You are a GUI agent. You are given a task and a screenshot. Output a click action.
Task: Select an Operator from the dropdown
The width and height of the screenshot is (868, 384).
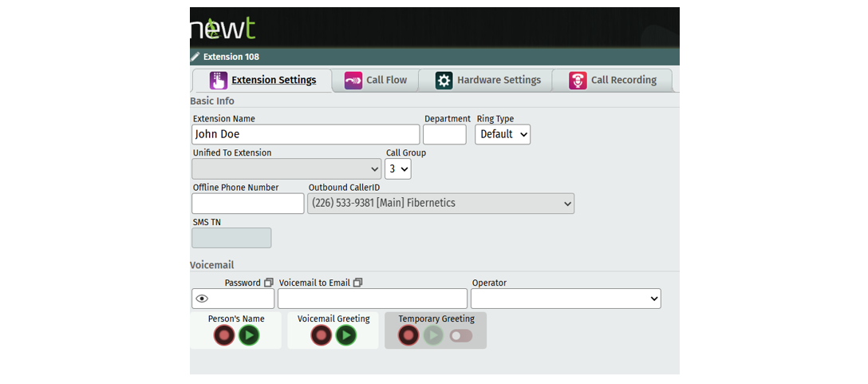(566, 299)
